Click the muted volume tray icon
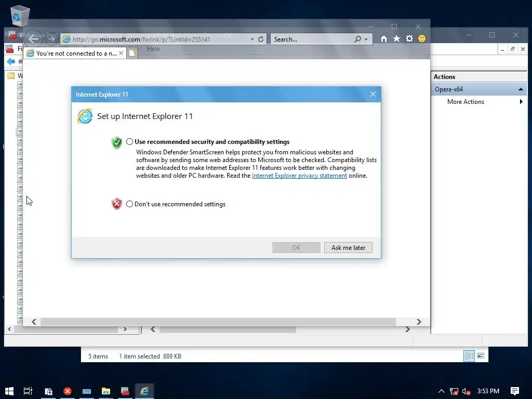 466,391
